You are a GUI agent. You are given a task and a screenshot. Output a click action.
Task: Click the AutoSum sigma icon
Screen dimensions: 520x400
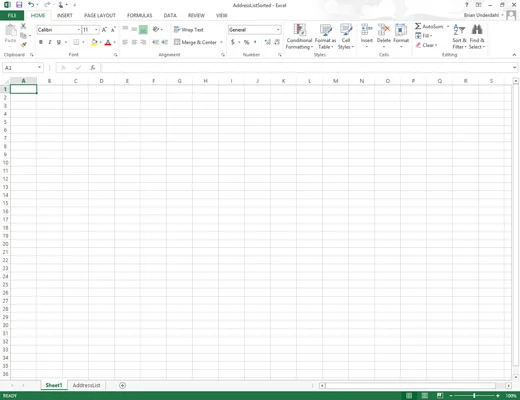pyautogui.click(x=418, y=26)
